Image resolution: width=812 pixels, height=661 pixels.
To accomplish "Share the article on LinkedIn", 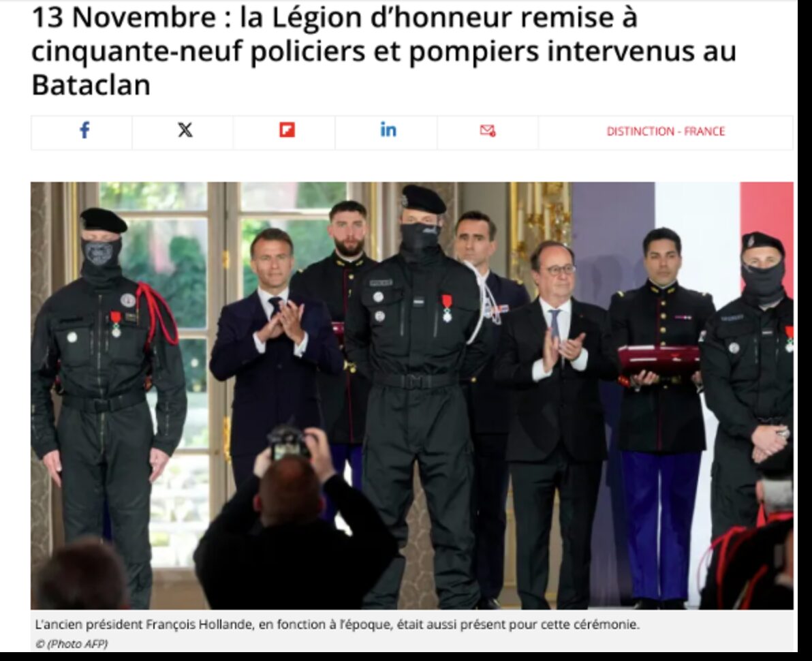I will (388, 130).
